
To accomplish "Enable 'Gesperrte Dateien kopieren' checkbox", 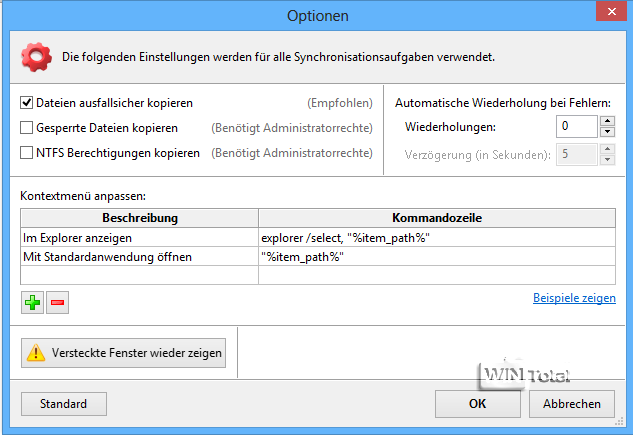I will [27, 128].
